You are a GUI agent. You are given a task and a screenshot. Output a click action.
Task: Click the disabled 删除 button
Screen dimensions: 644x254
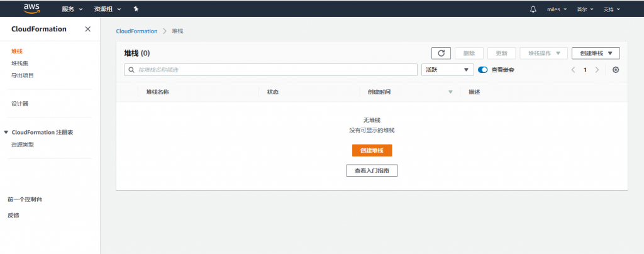[x=469, y=53]
